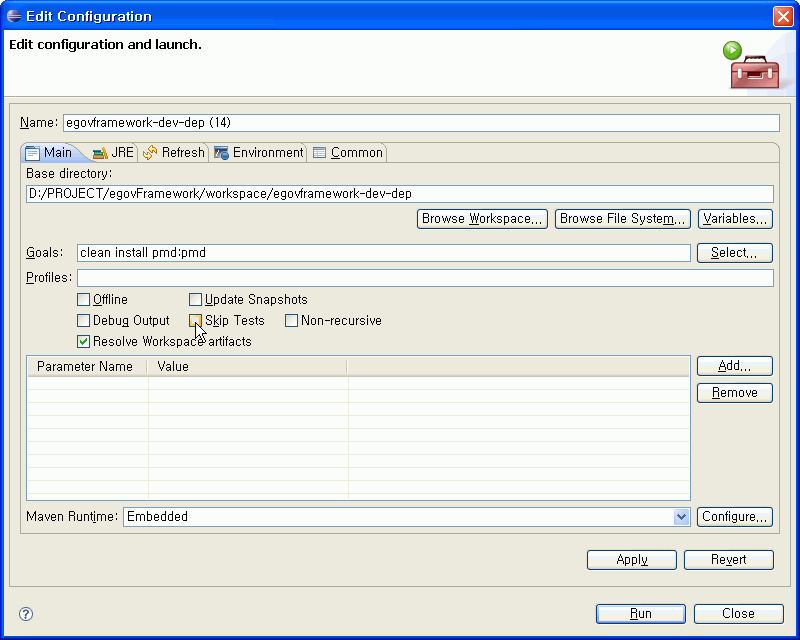
Task: Open Variables selection dialog
Action: [735, 219]
